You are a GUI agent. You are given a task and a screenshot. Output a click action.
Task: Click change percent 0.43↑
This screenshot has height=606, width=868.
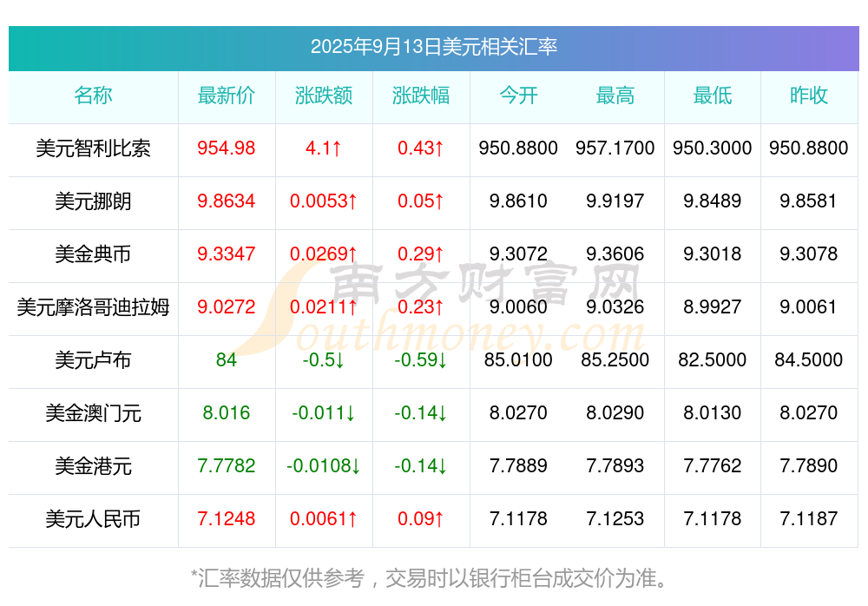[421, 148]
